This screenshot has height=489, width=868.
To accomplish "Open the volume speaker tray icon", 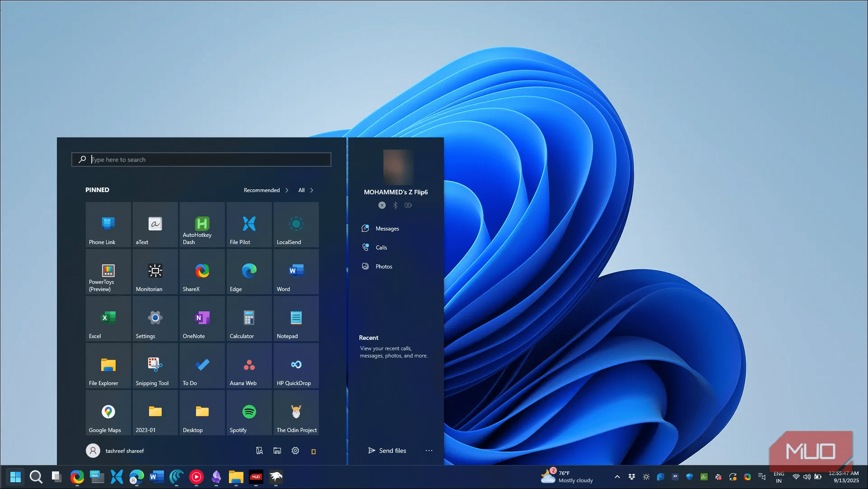I will 807,477.
